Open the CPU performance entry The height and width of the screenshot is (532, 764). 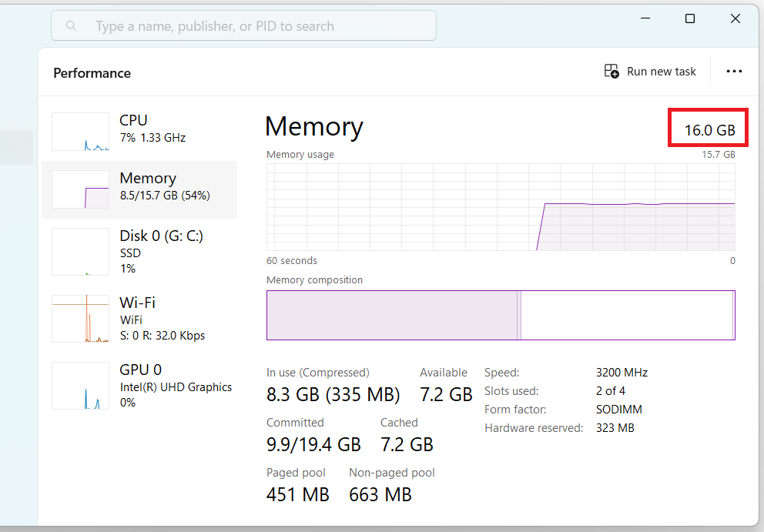[x=152, y=129]
